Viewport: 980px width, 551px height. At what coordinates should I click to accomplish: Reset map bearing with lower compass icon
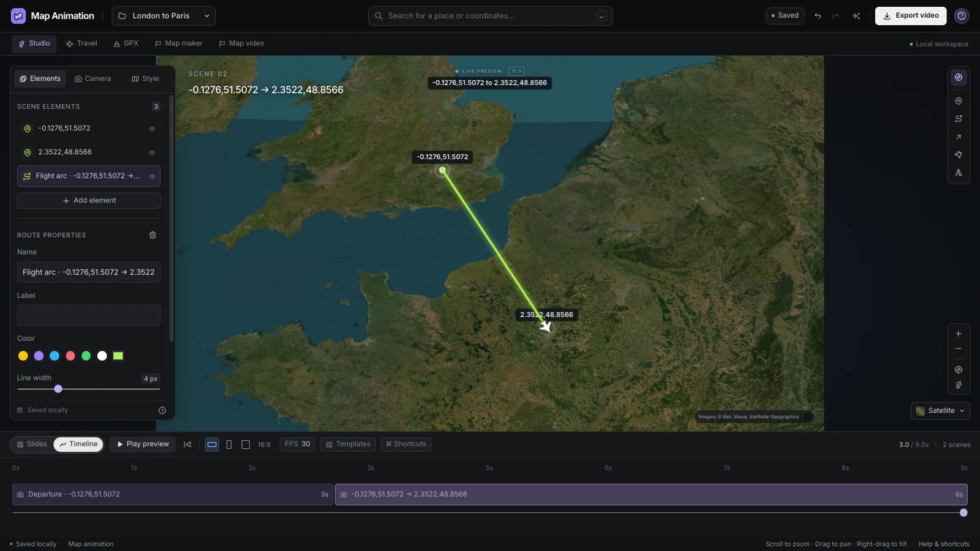959,370
